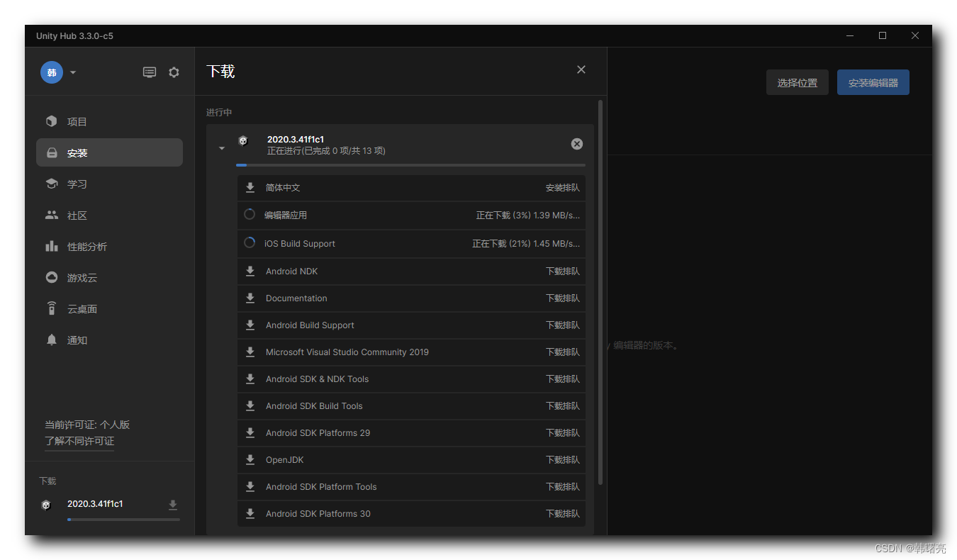Open the 通知 (Notifications) section
The image size is (957, 560).
coord(109,340)
